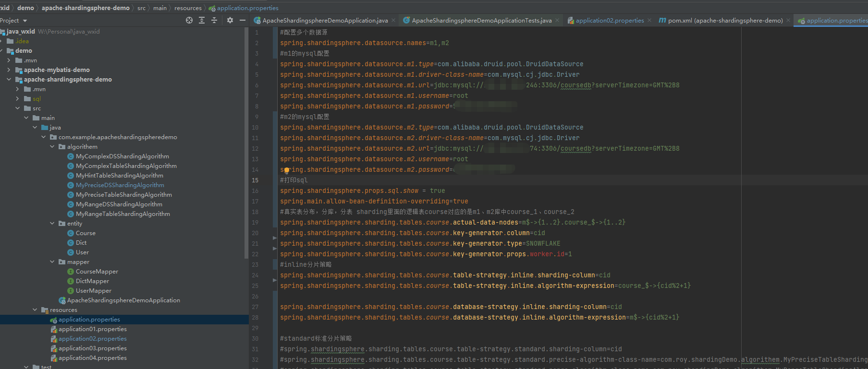Open the Project view dropdown

25,21
